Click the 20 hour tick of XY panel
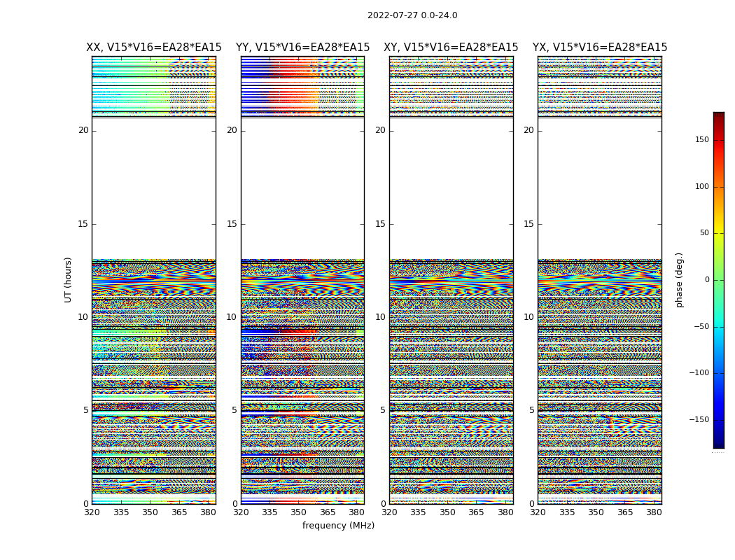Viewport: 735px width, 560px height. (x=381, y=130)
